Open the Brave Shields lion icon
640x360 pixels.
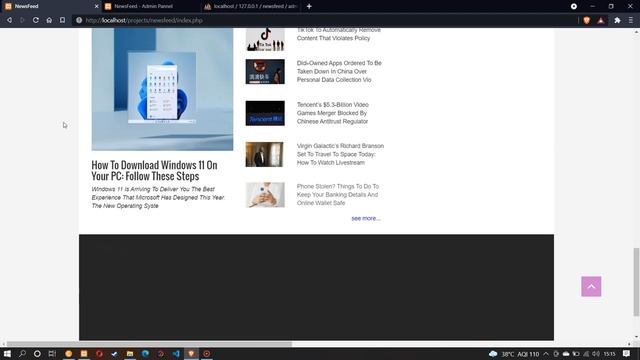(x=587, y=20)
